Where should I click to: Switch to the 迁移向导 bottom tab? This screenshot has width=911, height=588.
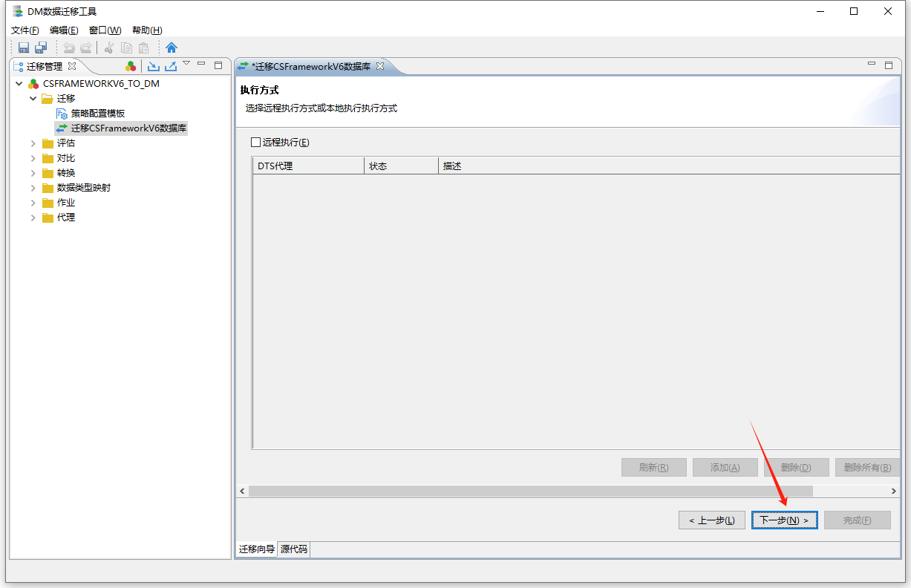click(257, 549)
